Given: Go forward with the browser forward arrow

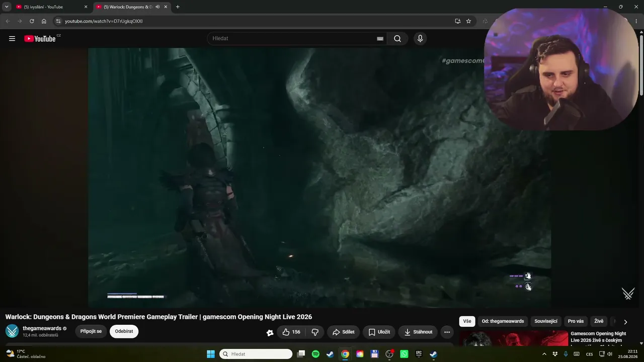Looking at the screenshot, I should click(x=20, y=21).
